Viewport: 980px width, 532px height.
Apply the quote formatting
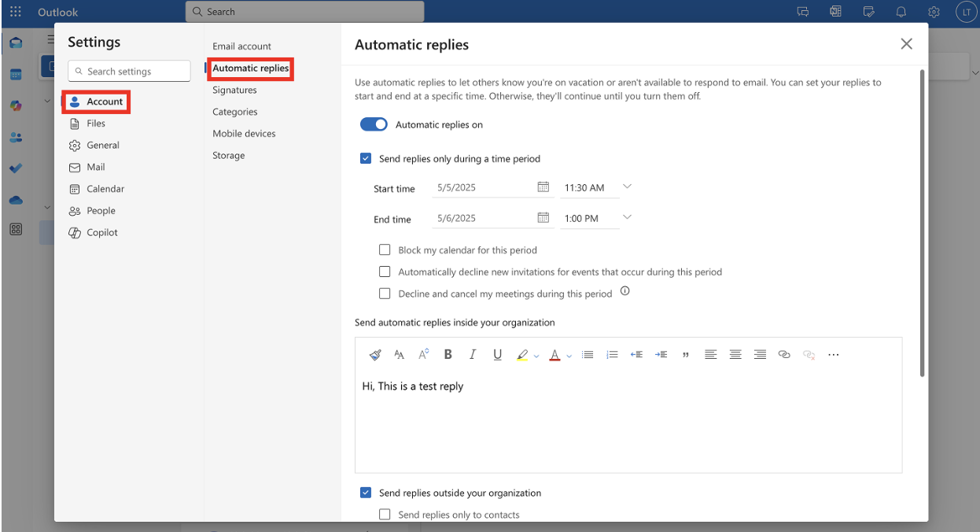pos(686,355)
